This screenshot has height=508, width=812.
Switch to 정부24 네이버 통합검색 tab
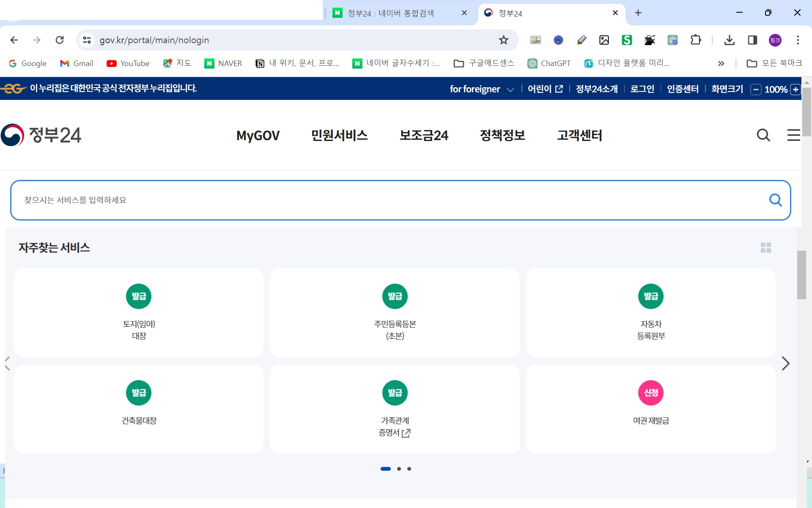coord(390,13)
